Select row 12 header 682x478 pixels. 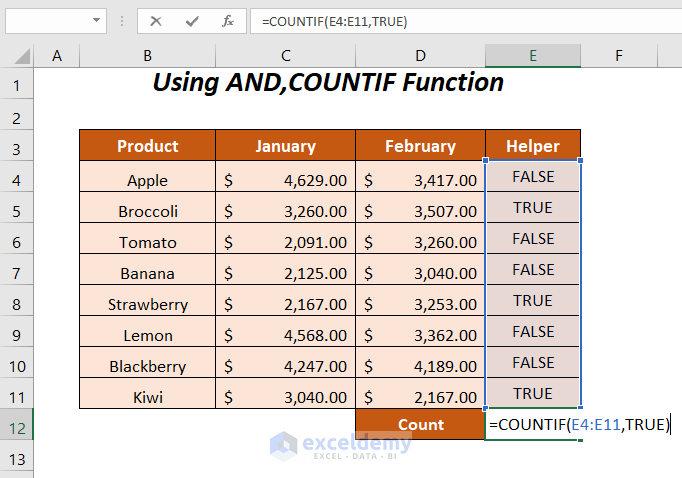[x=16, y=425]
